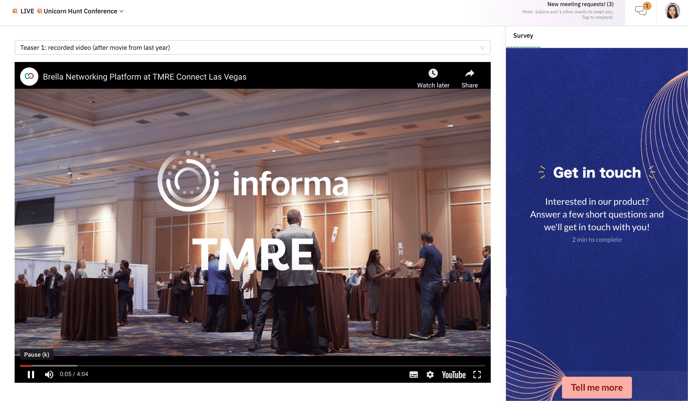The width and height of the screenshot is (688, 401).
Task: Click the 0:05 / 4:04 time display
Action: click(74, 374)
